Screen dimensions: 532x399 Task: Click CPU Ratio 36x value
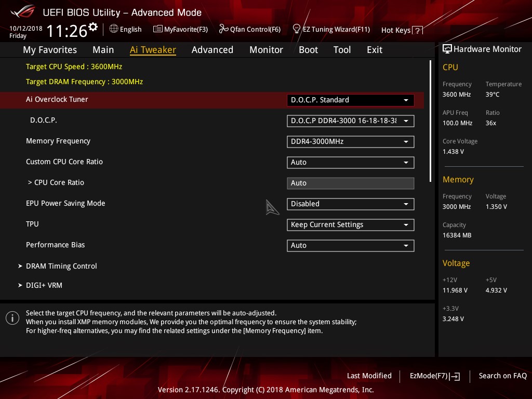pyautogui.click(x=490, y=123)
